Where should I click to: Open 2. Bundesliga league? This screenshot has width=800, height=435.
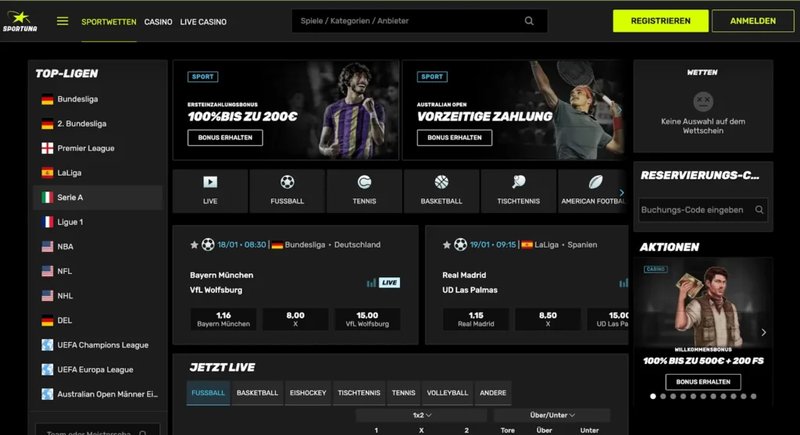(98, 124)
